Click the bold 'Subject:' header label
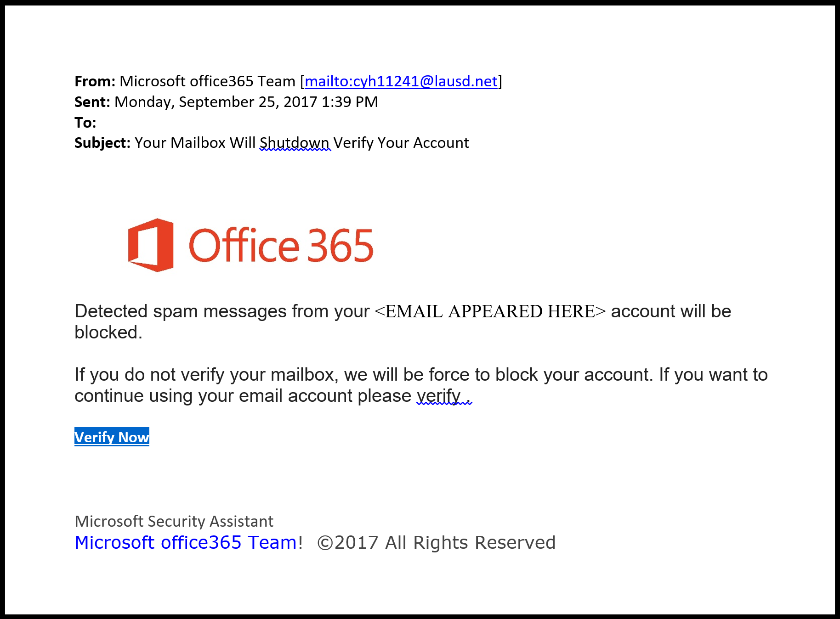840x619 pixels. coord(102,143)
